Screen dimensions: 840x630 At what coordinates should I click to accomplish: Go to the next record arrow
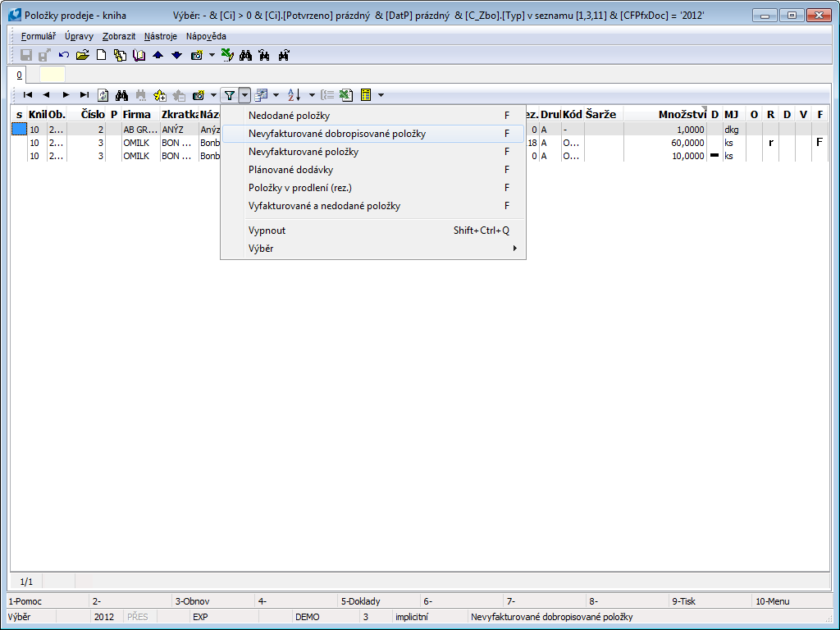click(x=66, y=95)
